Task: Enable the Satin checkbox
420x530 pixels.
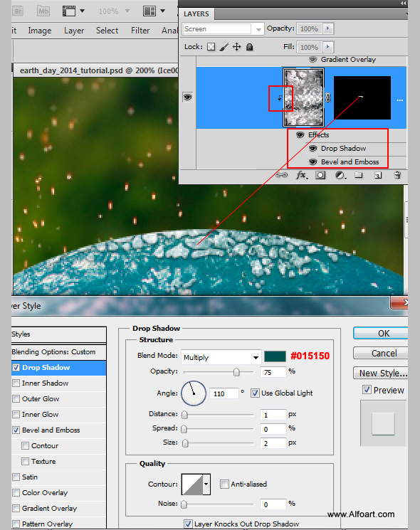Action: tap(16, 477)
